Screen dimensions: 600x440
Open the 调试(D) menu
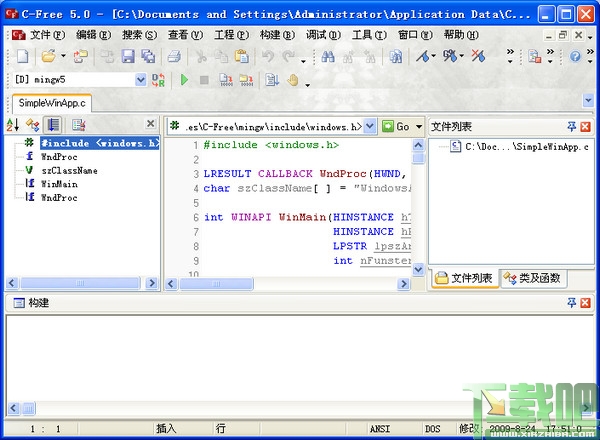coord(323,35)
